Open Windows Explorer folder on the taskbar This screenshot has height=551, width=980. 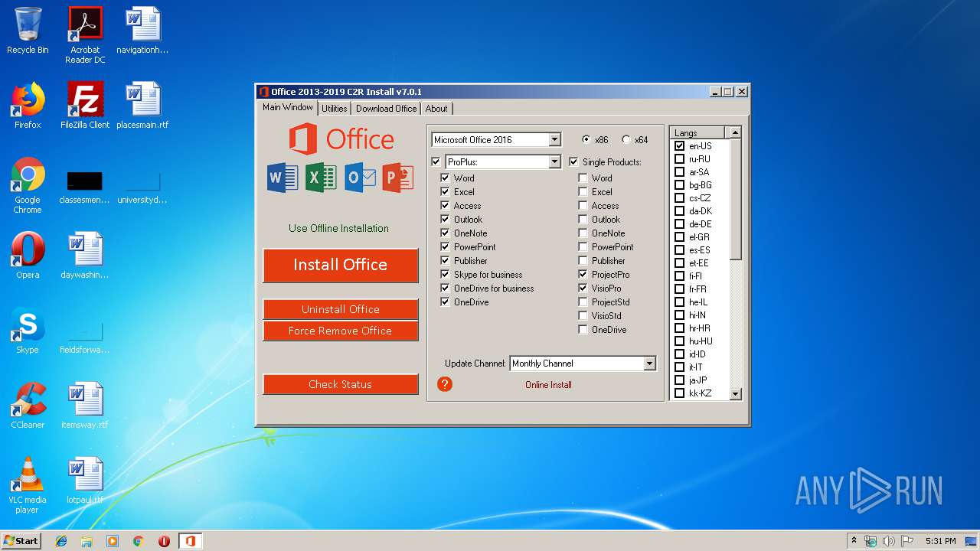[x=87, y=541]
